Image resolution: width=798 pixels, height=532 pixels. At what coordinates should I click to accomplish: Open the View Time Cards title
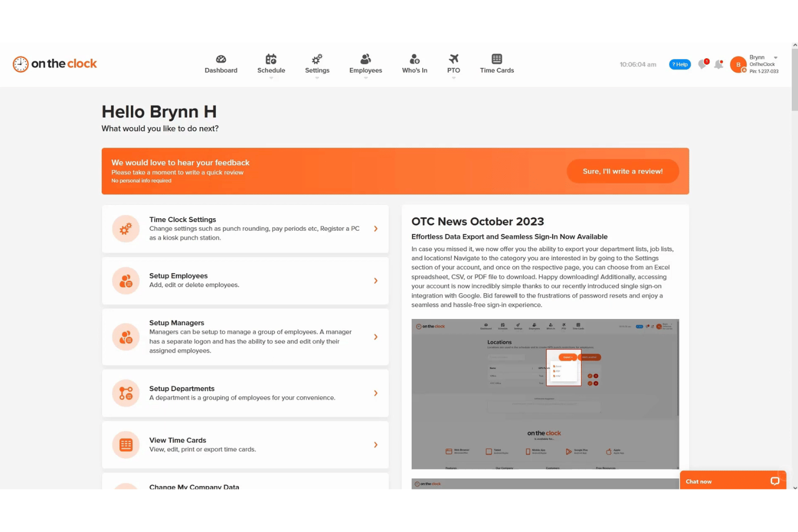tap(177, 440)
